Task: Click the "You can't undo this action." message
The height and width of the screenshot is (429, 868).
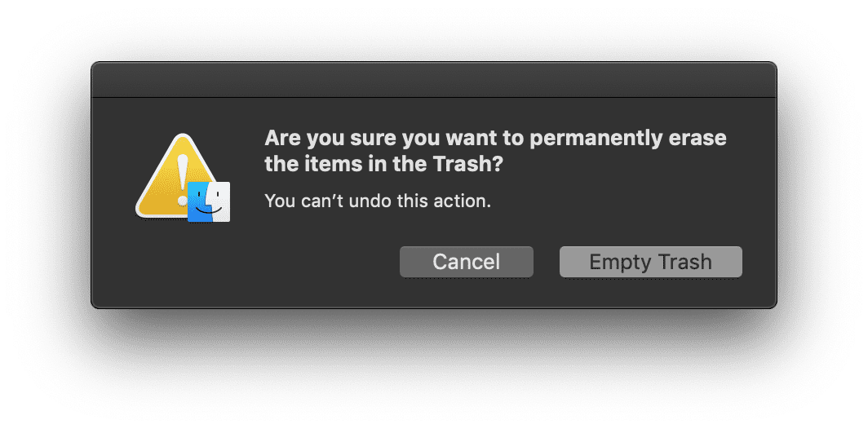Action: pos(378,201)
